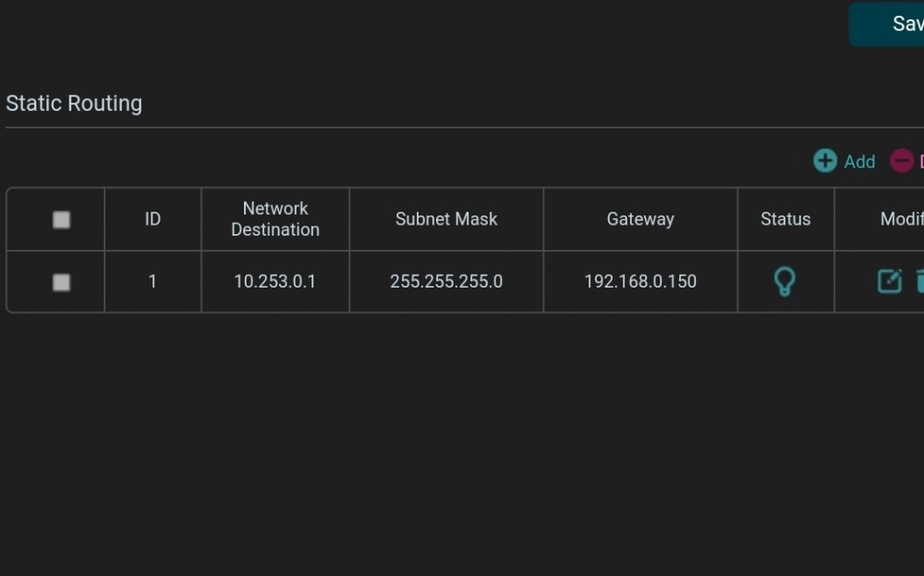
Task: Select the 192.168.0.150 gateway cell
Action: [x=640, y=281]
